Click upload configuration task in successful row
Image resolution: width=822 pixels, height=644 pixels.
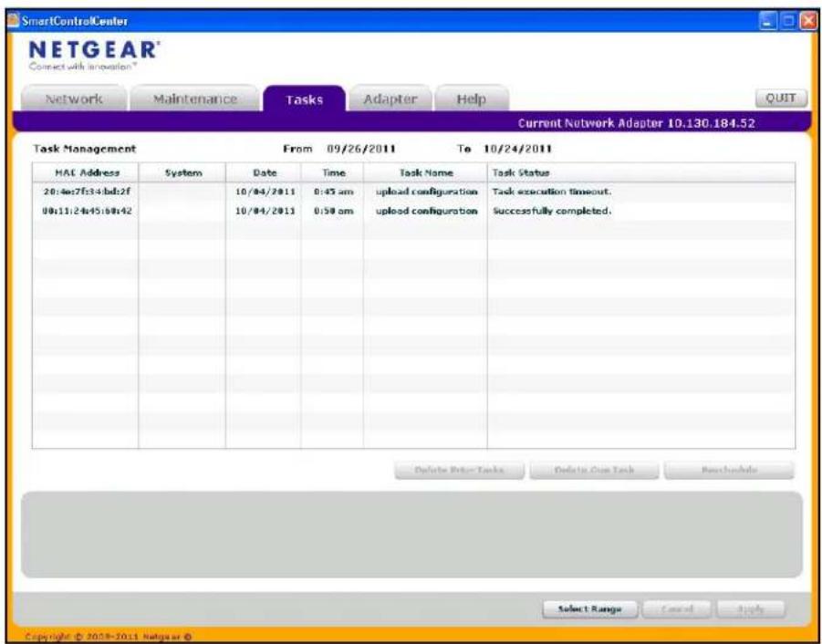(x=426, y=211)
